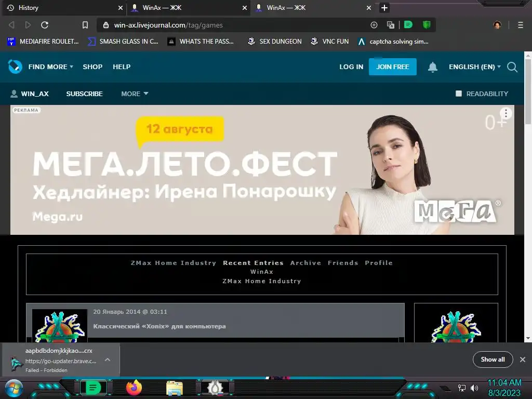Open the LiveJournal search magnifier
Screen dimensions: 532x399
(x=512, y=67)
